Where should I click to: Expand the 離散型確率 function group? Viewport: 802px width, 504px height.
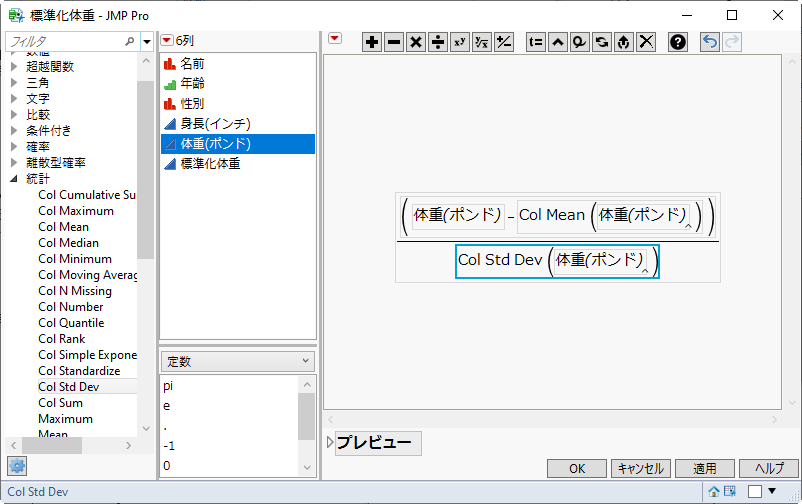14,163
